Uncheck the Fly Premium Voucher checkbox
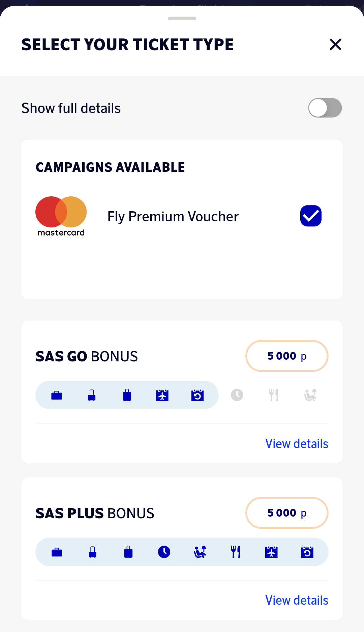 pos(311,216)
